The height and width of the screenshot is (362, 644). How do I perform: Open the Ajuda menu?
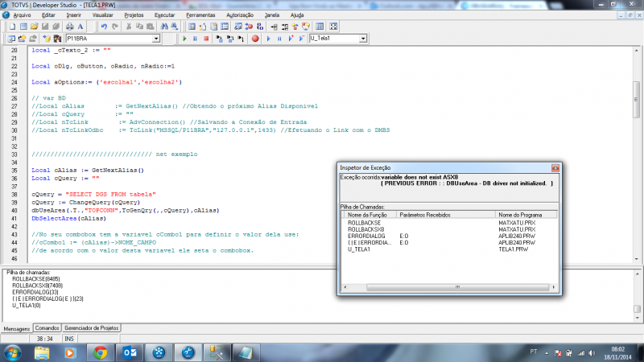coord(297,15)
